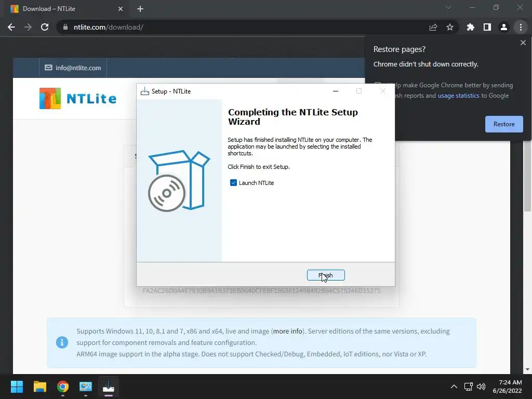
Task: Open Chrome extensions puzzle icon
Action: click(x=471, y=27)
